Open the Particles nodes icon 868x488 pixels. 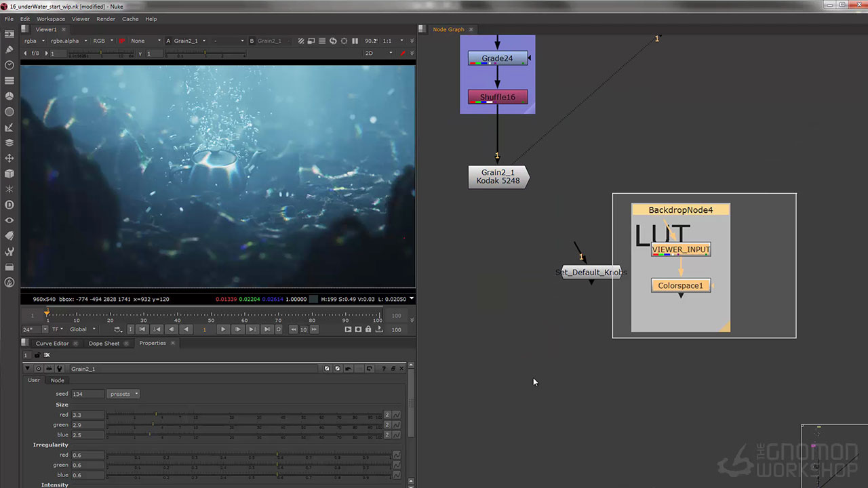coord(9,189)
